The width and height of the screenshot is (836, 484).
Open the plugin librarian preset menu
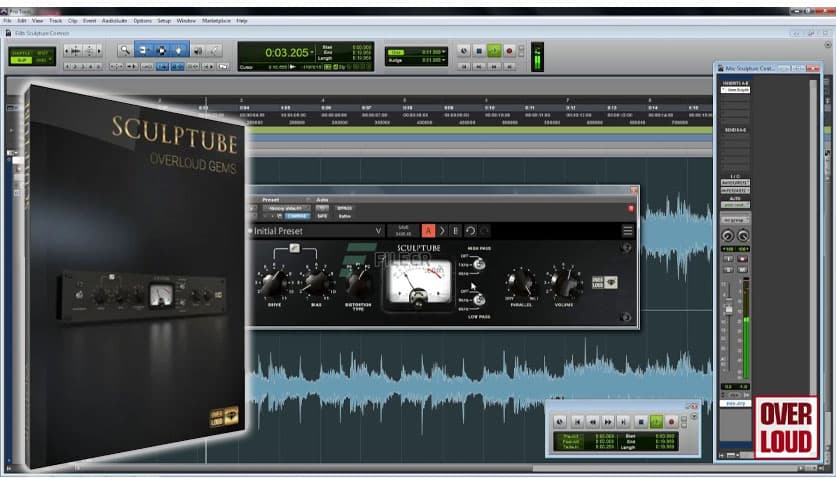(286, 208)
